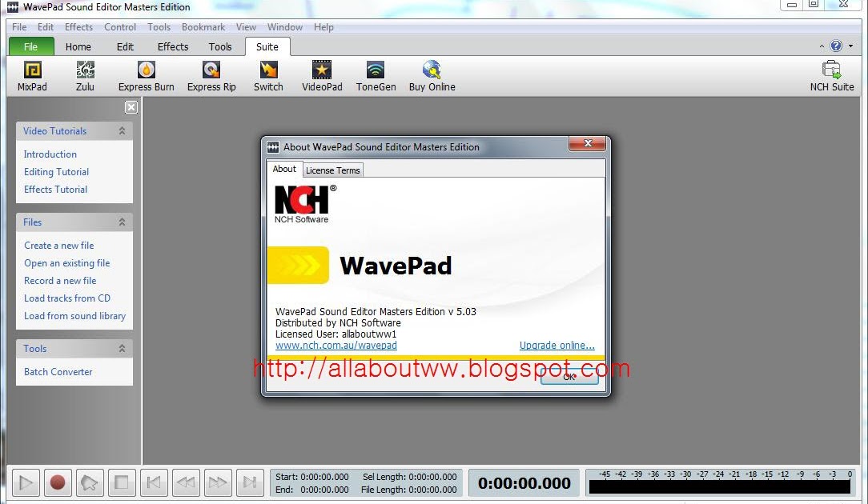Open ToneGen tone generator

point(376,76)
